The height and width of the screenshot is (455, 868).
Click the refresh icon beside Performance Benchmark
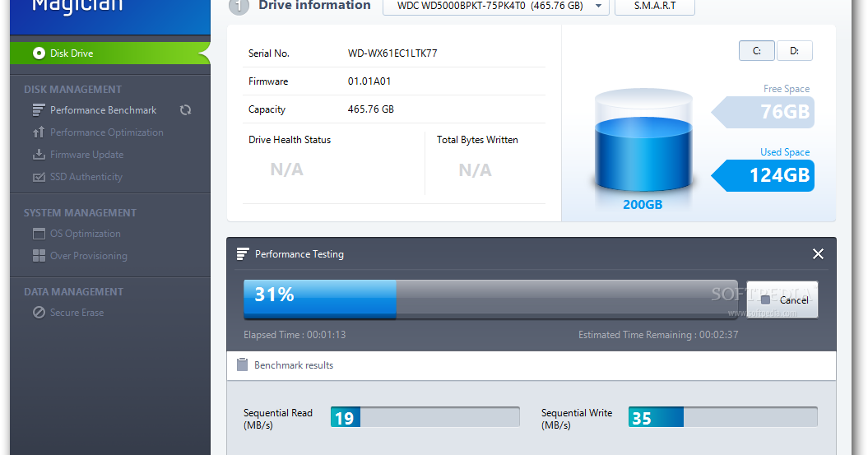click(185, 110)
